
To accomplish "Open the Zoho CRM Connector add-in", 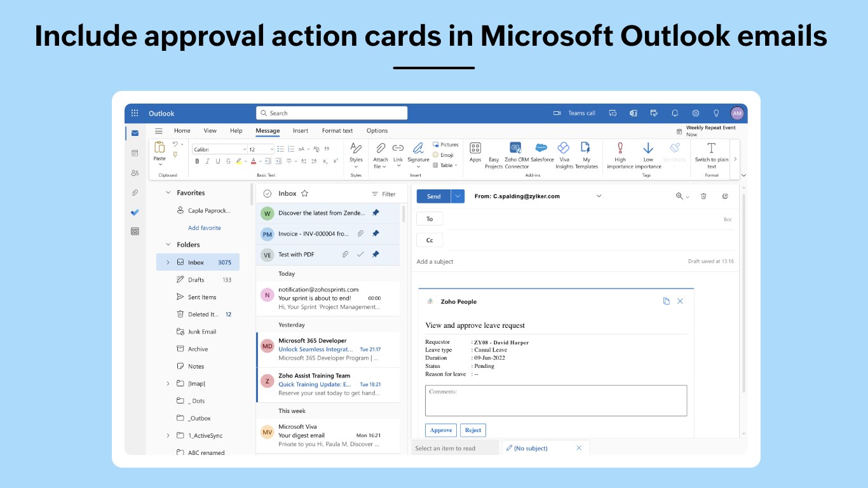I will pyautogui.click(x=517, y=155).
